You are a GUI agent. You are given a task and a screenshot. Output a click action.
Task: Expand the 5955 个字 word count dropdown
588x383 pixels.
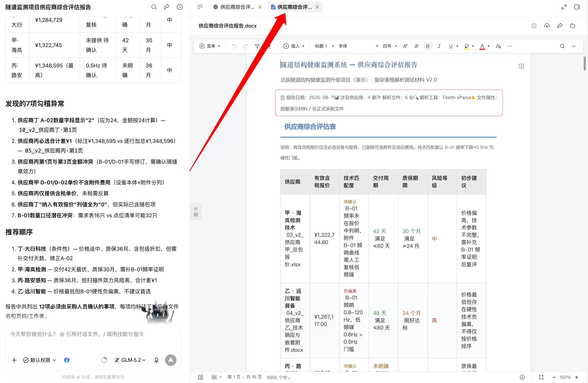click(x=278, y=377)
